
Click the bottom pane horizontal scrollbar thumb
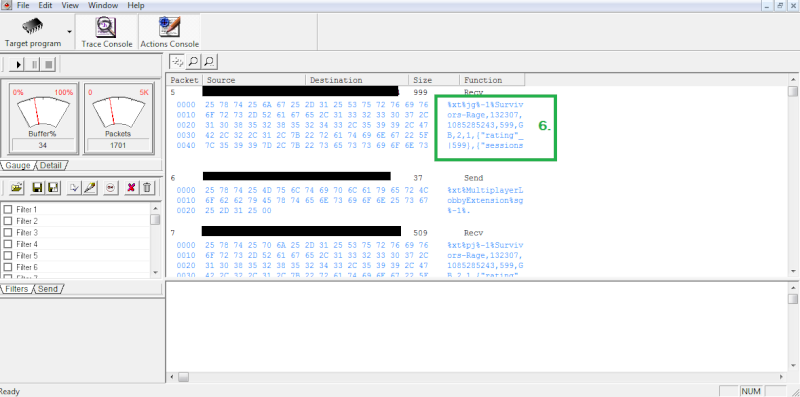click(x=183, y=377)
